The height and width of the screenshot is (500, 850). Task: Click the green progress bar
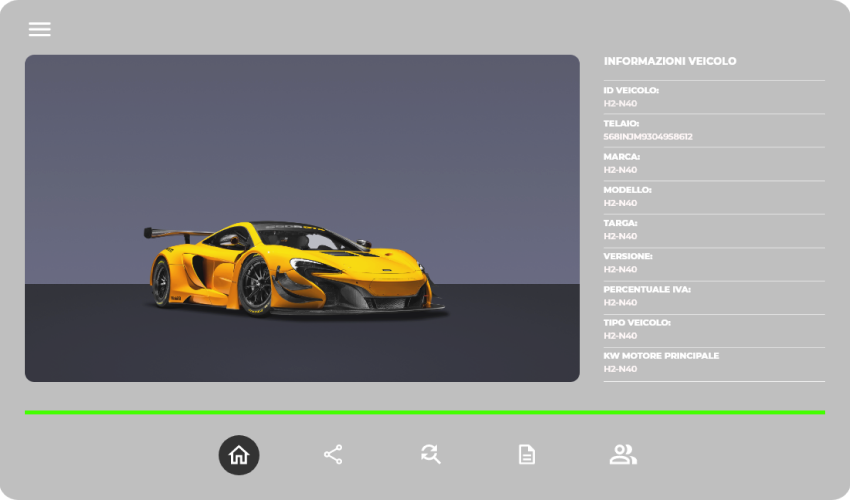point(424,412)
